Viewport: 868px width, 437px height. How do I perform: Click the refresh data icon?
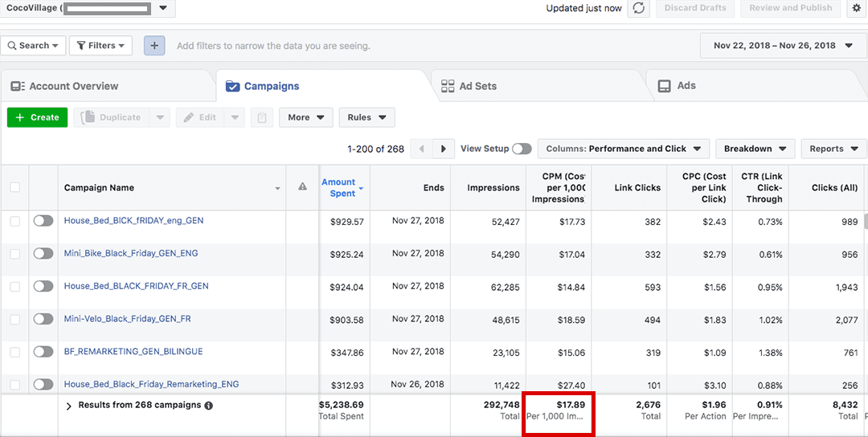(x=639, y=8)
